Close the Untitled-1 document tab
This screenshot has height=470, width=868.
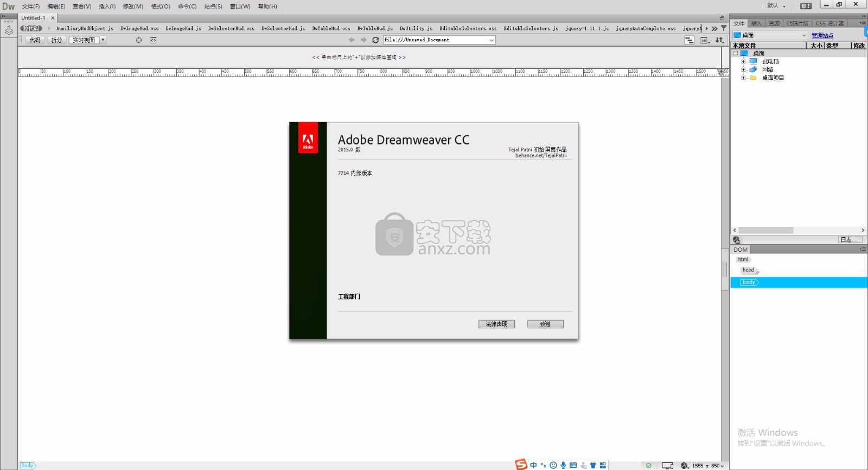point(53,18)
